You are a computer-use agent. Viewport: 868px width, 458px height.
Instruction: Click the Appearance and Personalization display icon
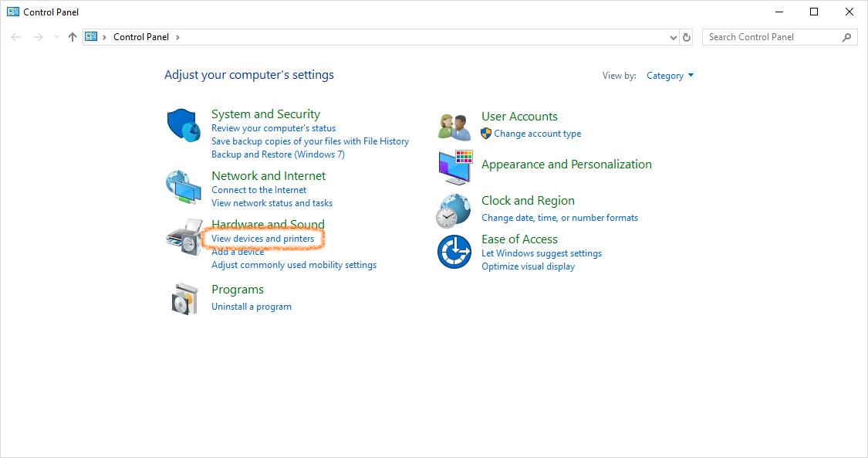(x=454, y=167)
